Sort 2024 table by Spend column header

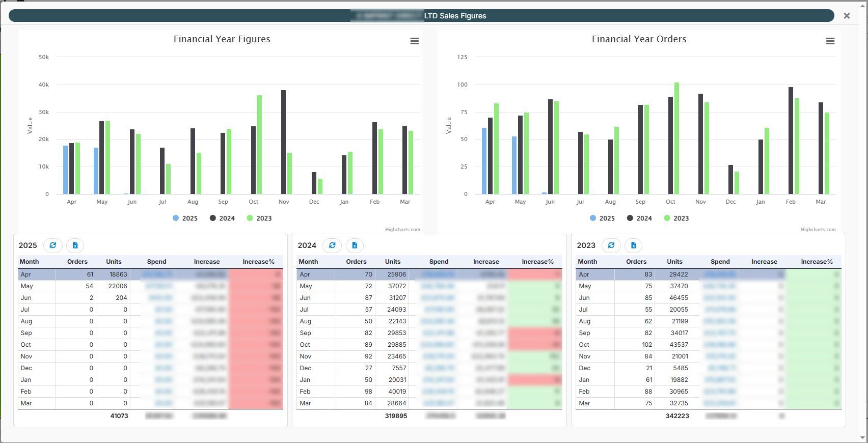[439, 262]
